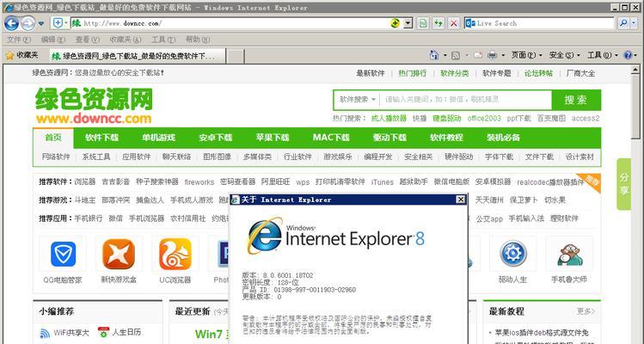Select the 装机必备 navigation tab
This screenshot has width=644, height=344.
click(504, 138)
